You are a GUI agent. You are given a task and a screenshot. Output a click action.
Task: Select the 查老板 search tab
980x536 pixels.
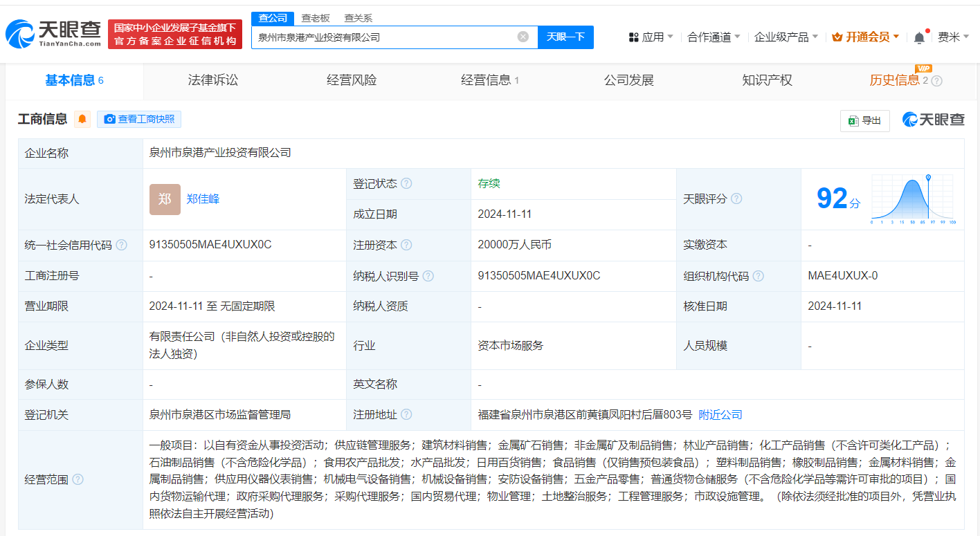(316, 18)
